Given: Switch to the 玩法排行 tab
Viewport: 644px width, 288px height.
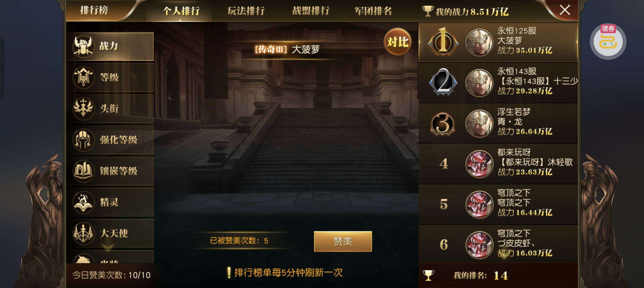Looking at the screenshot, I should 246,11.
